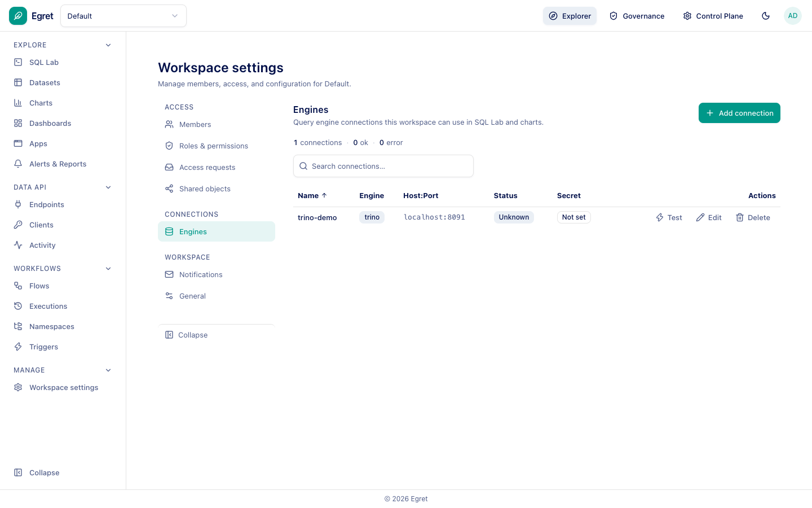Open the Executions page
Screen dimensions: 812x508
click(63, 306)
